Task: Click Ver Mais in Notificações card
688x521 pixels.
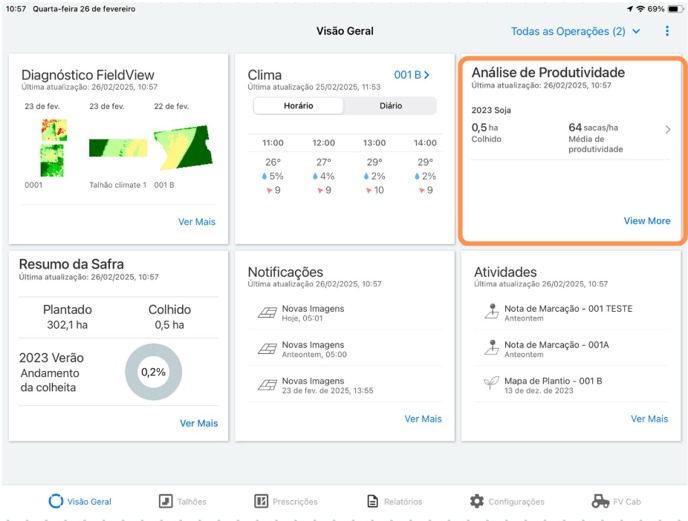Action: click(x=423, y=419)
